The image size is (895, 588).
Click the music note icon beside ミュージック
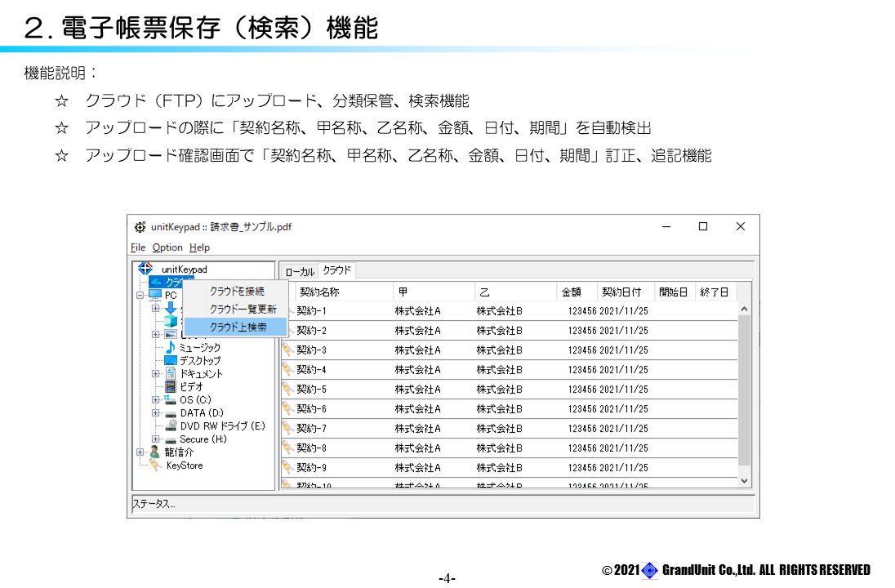click(170, 347)
